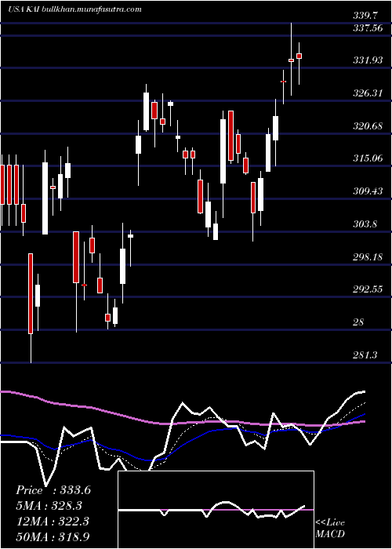The image size is (392, 549).
Task: Click inside the MACD inset chart
Action: coord(216,510)
